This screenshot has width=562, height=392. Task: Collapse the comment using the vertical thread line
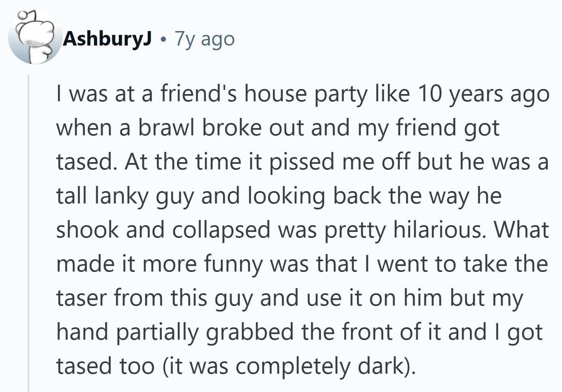pos(29,233)
